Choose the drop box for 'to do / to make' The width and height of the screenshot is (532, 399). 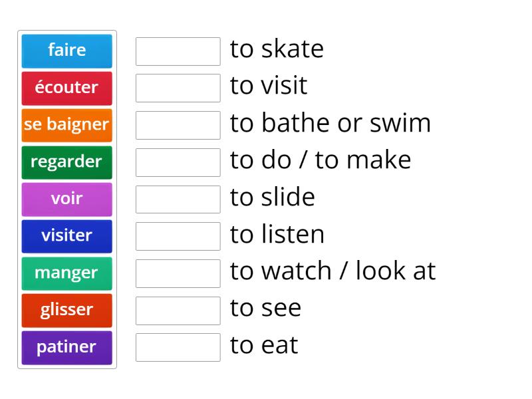point(178,162)
